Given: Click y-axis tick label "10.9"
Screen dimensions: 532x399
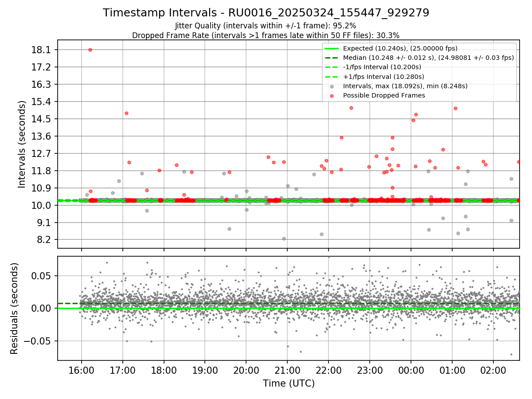Looking at the screenshot, I should (x=41, y=188).
